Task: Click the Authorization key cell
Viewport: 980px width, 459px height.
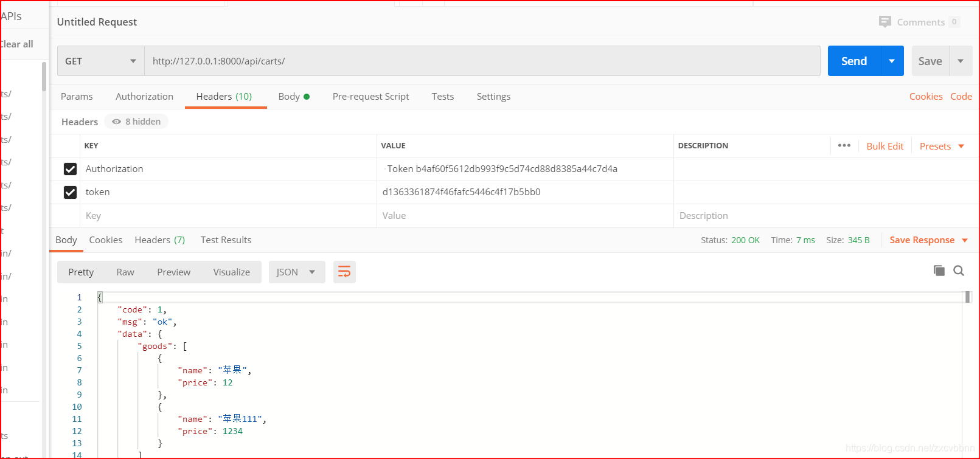Action: click(x=228, y=169)
